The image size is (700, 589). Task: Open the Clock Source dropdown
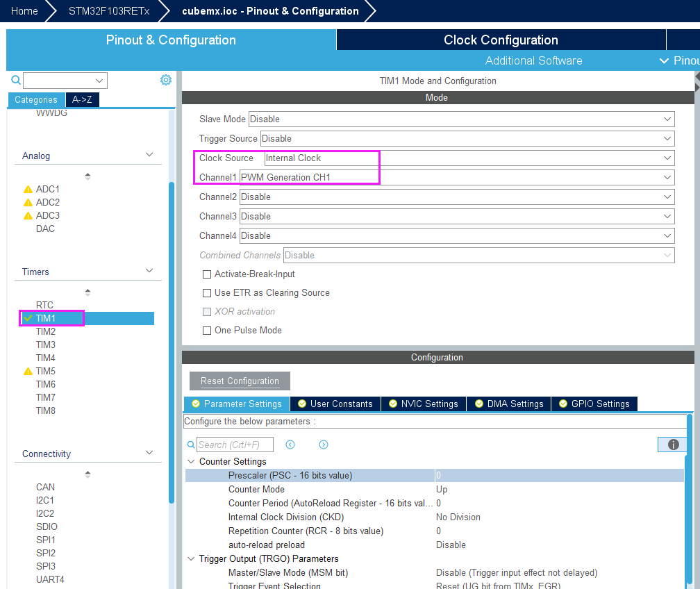click(x=469, y=158)
